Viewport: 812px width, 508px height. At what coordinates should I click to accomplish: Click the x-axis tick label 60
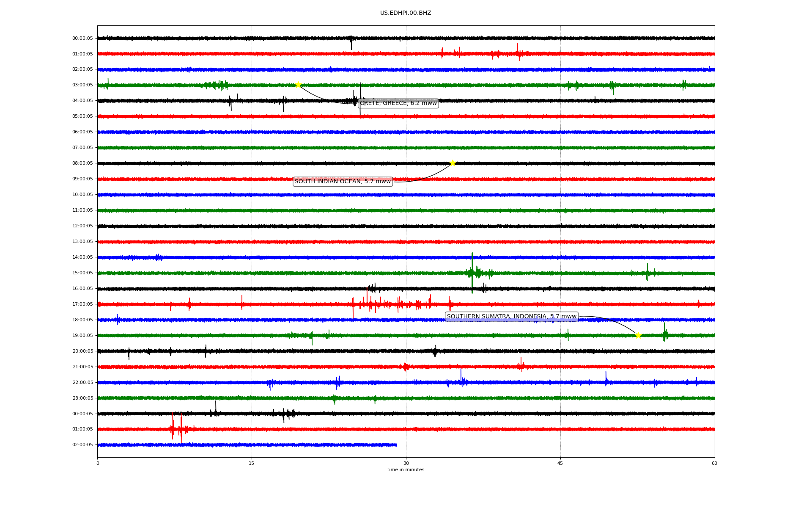tap(714, 464)
